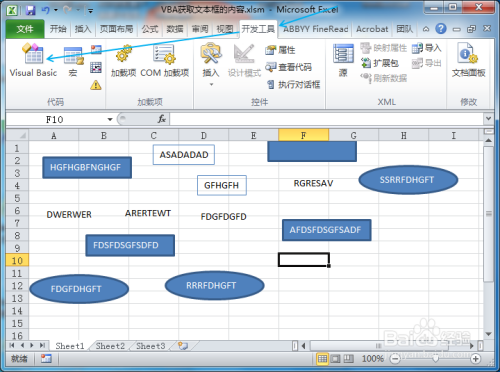This screenshot has width=500, height=372.
Task: Select the RRRFDHGFT oval shape
Action: pos(215,285)
